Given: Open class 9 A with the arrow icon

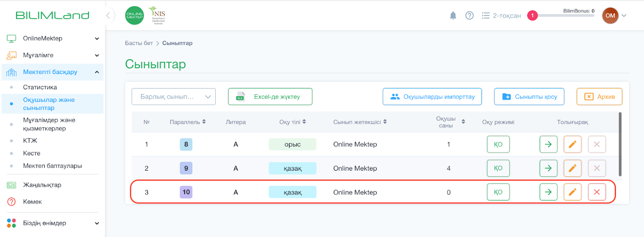Looking at the screenshot, I should [x=548, y=168].
